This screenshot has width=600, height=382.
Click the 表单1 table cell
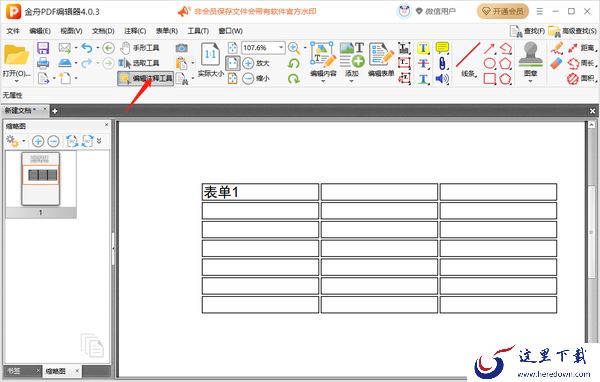(x=260, y=192)
